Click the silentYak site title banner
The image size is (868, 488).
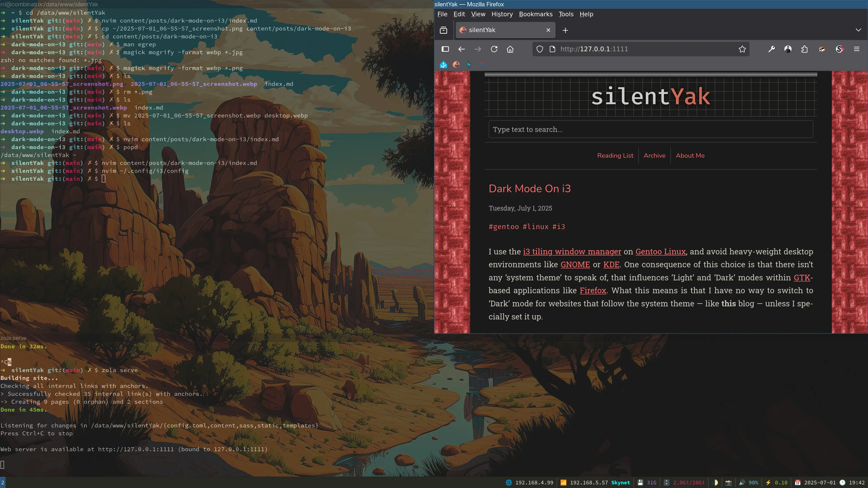tap(651, 96)
